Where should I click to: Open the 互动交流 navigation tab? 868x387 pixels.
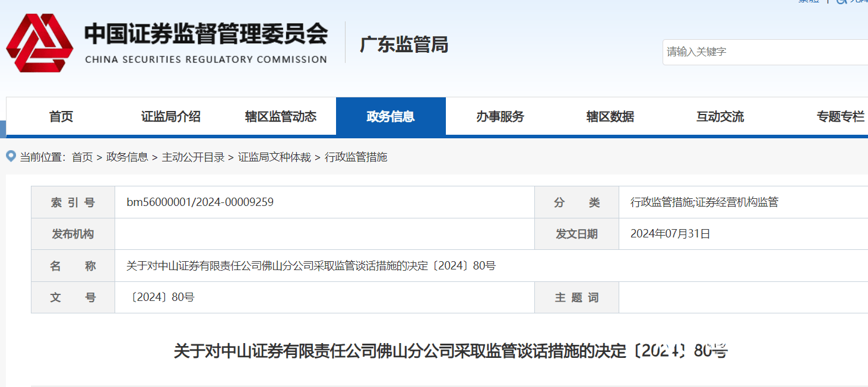click(x=720, y=116)
